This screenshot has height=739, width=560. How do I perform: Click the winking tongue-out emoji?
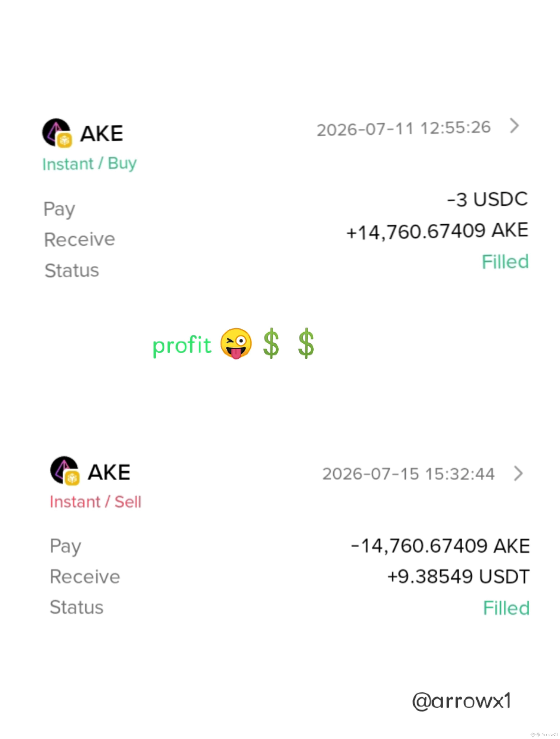tap(236, 344)
